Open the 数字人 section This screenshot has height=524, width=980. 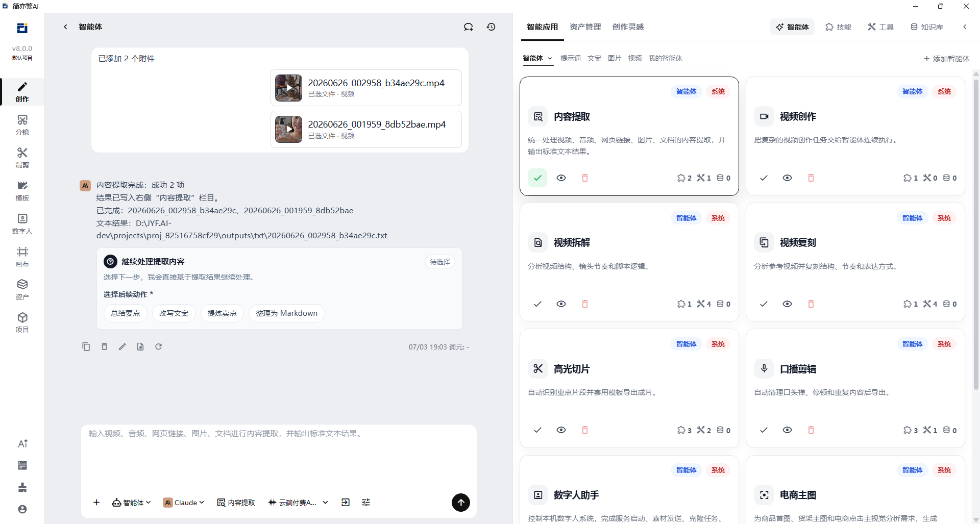point(22,224)
